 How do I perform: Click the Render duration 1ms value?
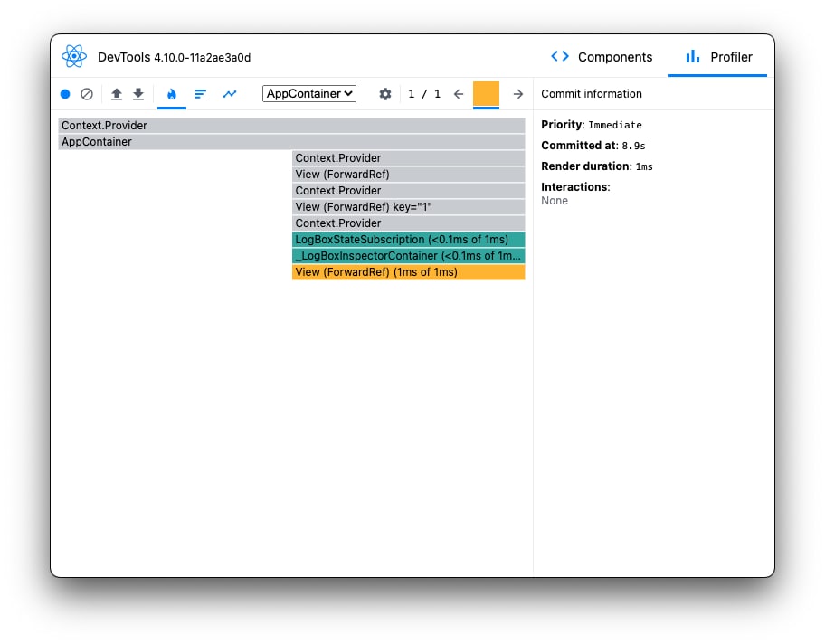click(x=644, y=166)
